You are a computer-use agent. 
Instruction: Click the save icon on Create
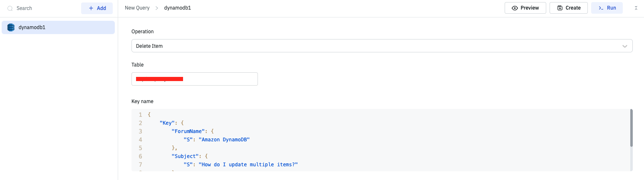(560, 8)
